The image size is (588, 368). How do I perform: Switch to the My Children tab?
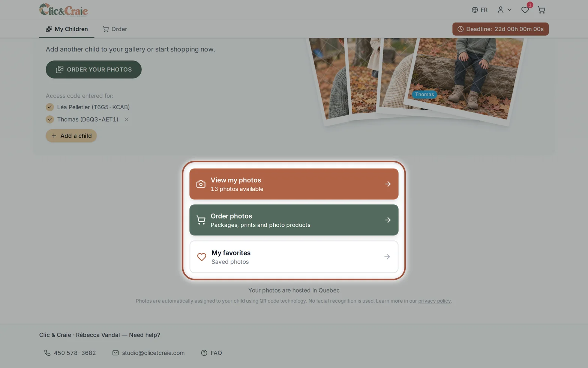point(67,29)
